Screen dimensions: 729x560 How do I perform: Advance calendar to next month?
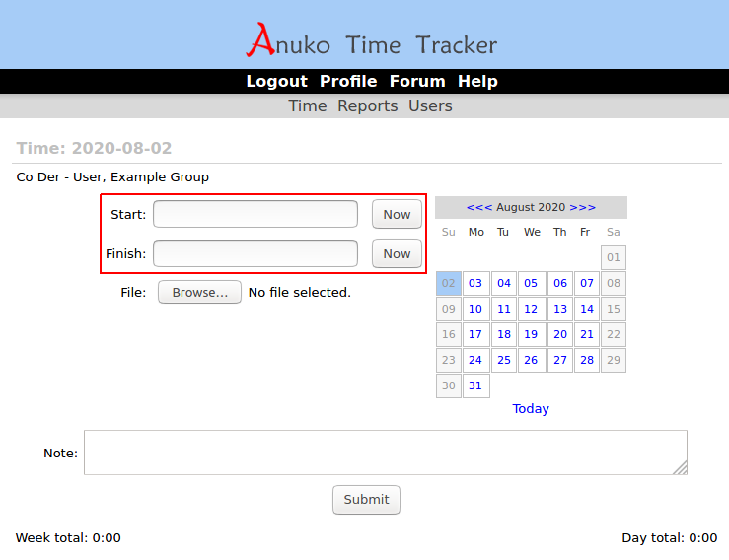tap(582, 207)
